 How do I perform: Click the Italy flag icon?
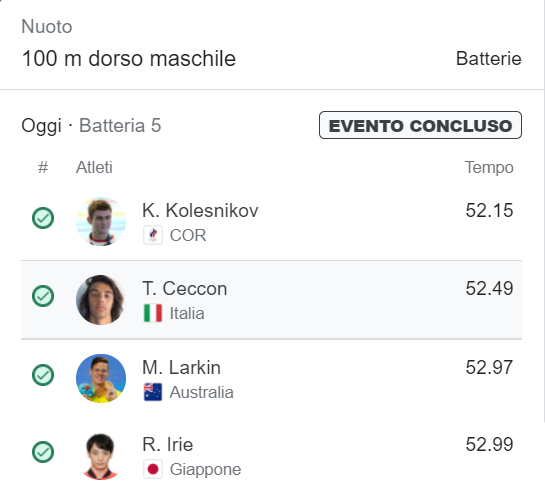point(153,313)
